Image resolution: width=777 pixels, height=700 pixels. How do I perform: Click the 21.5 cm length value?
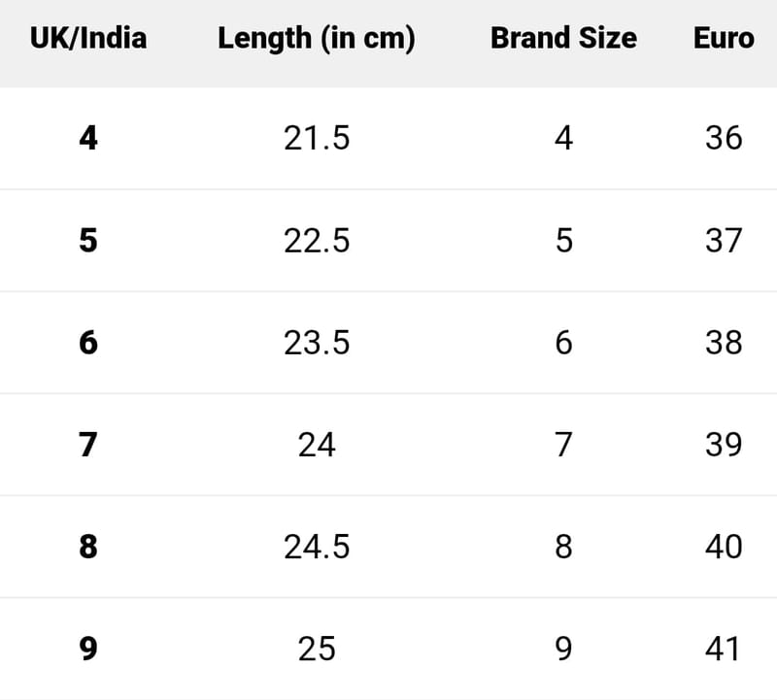(x=317, y=139)
